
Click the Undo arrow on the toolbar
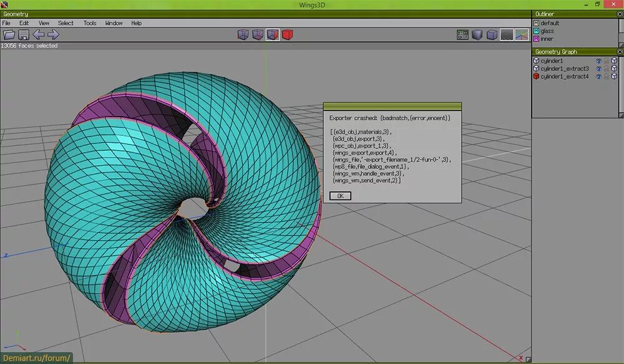click(x=39, y=35)
